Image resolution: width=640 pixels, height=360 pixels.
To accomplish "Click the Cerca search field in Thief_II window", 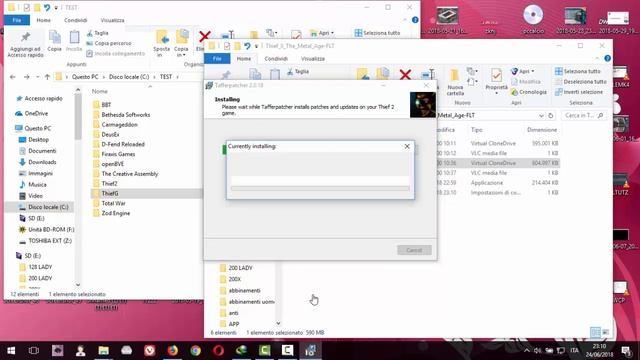I will (583, 116).
